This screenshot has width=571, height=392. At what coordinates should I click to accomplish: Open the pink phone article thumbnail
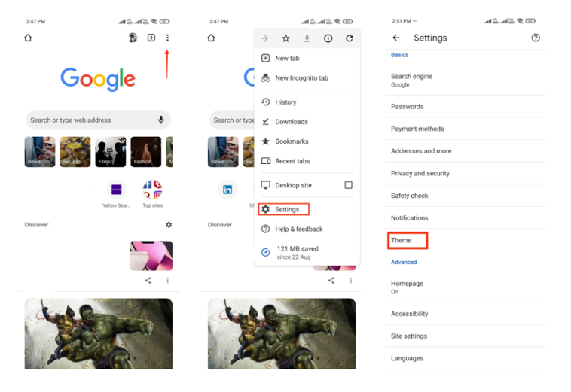(x=151, y=256)
